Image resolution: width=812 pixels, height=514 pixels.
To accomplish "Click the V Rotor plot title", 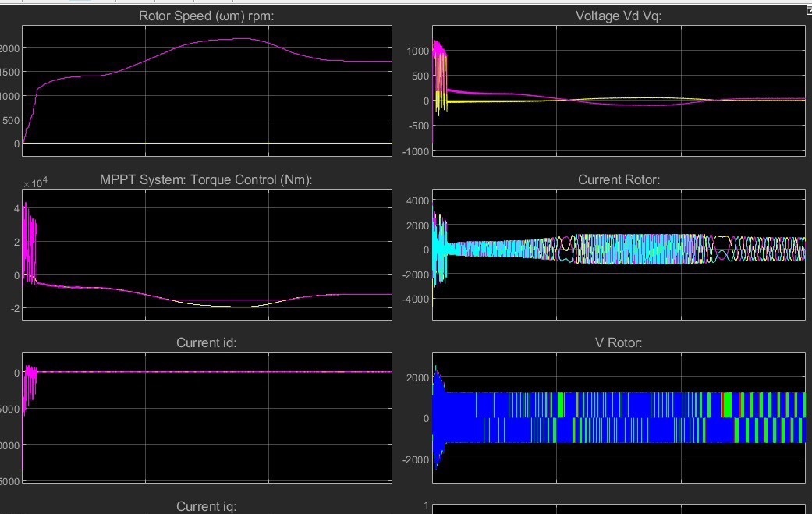I will tap(619, 342).
